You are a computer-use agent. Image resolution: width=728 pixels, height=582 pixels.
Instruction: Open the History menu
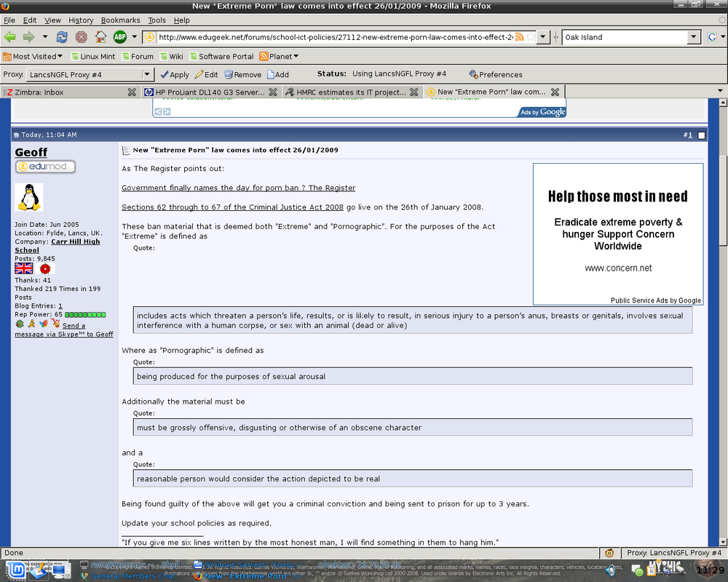pos(81,20)
